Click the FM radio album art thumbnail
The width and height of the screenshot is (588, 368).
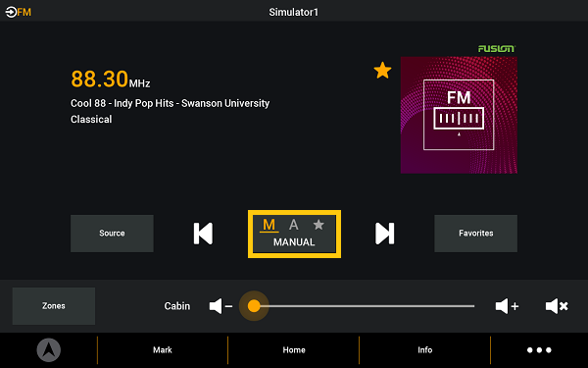tap(459, 115)
